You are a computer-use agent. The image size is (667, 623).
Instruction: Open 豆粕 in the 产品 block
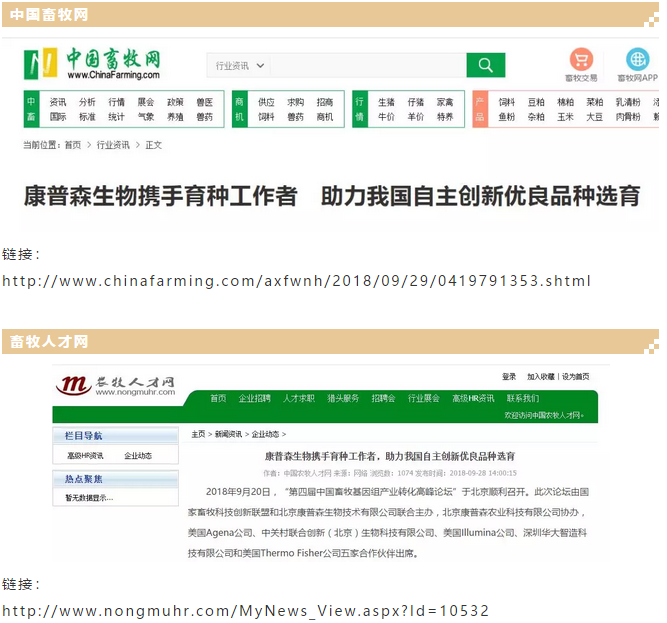click(x=536, y=102)
